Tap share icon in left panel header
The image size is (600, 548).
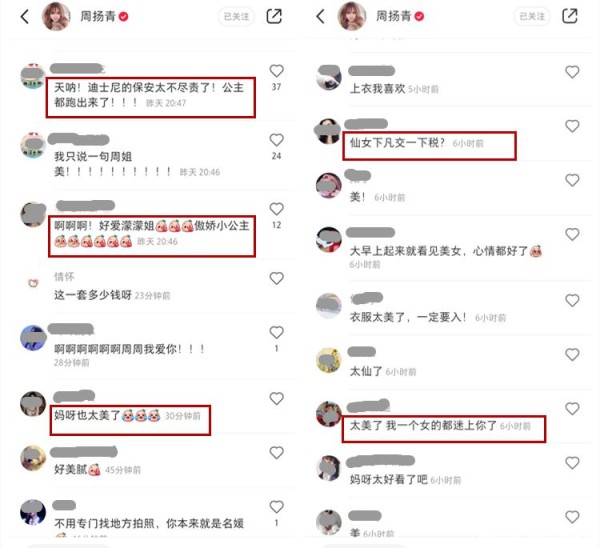[274, 16]
